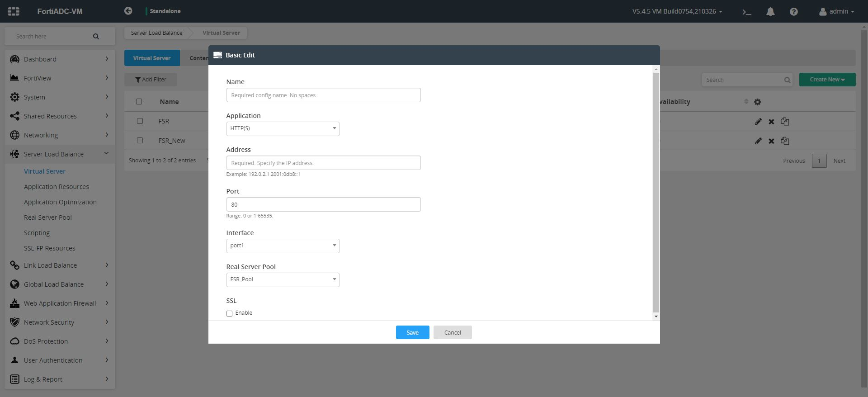Viewport: 868px width, 397px height.
Task: Check the FSR row checkbox
Action: coord(140,121)
